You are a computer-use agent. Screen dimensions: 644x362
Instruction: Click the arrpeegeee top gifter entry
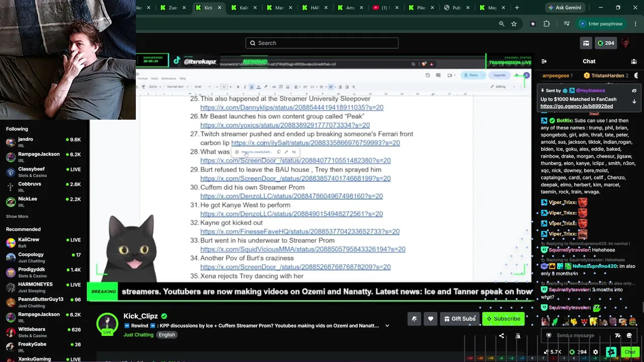[x=557, y=75]
